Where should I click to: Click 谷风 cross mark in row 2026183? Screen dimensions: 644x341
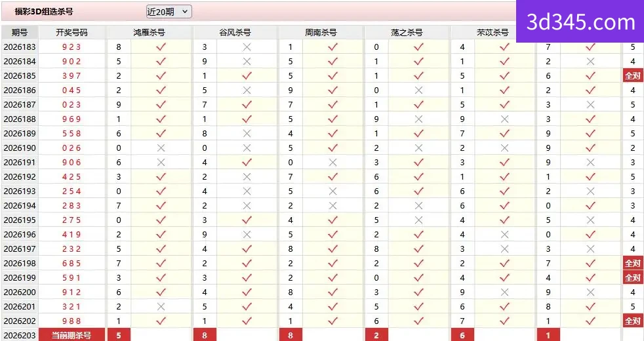pos(247,47)
